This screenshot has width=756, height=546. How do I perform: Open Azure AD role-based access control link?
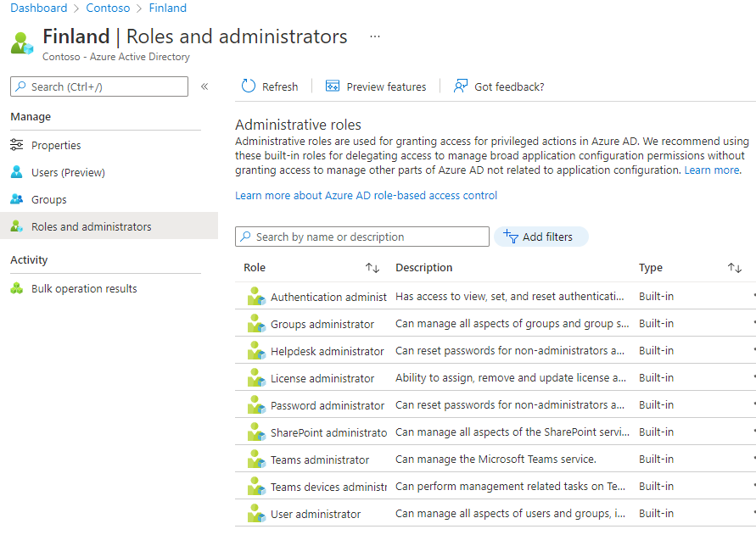[x=366, y=195]
